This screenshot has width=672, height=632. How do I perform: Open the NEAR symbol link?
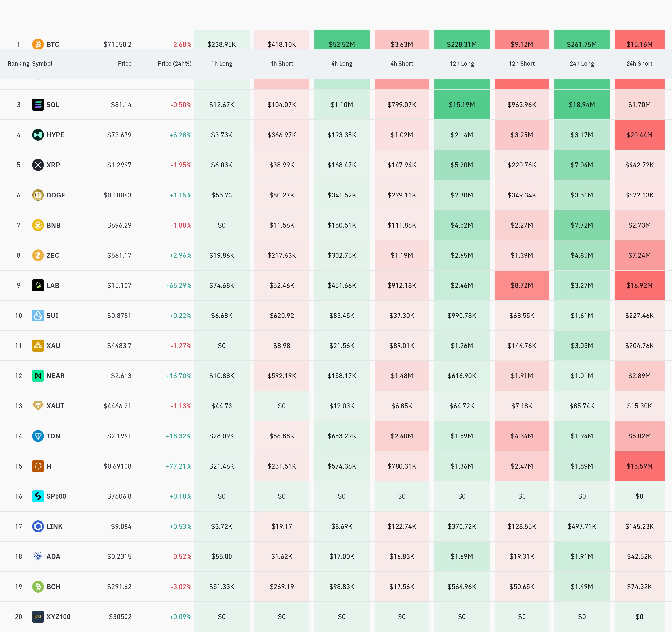(55, 375)
